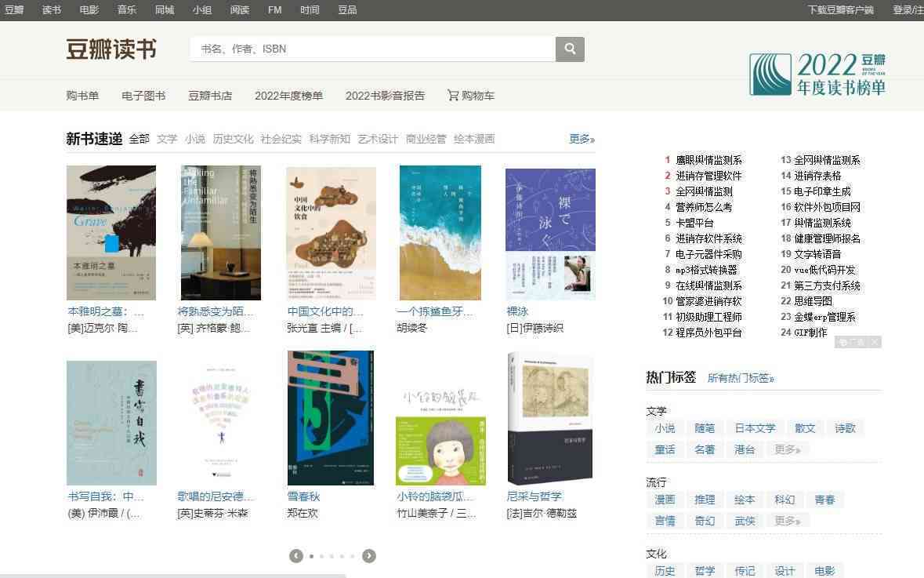Open 同城 in the top bar
924x578 pixels.
pyautogui.click(x=165, y=10)
